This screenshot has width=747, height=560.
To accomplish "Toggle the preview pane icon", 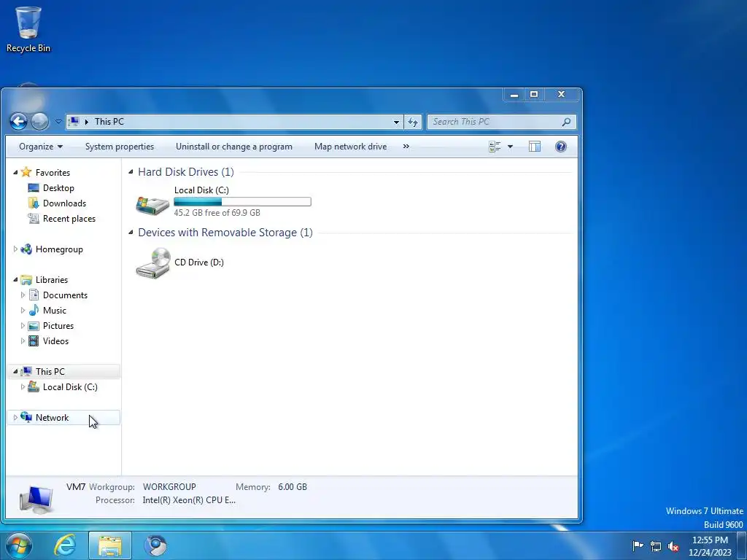I will 535,147.
